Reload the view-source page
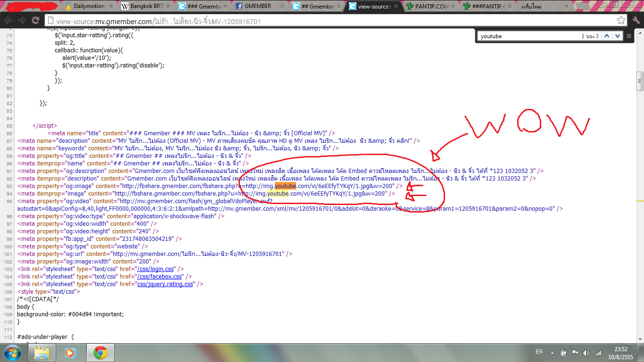 35,21
